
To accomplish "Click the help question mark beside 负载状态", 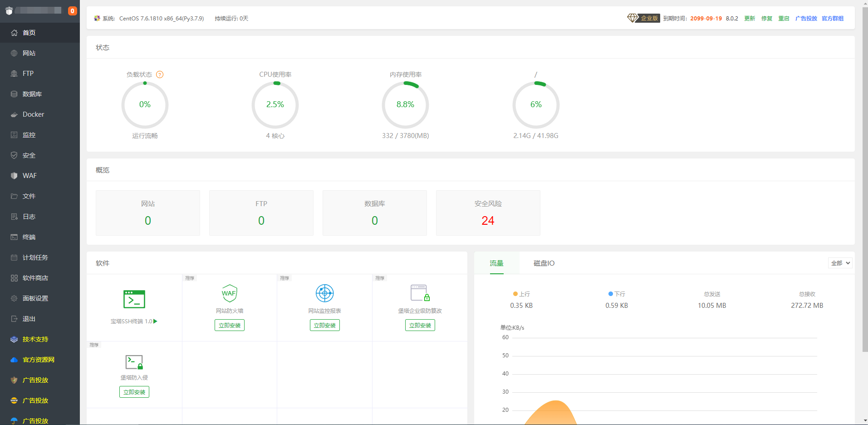I will [160, 74].
